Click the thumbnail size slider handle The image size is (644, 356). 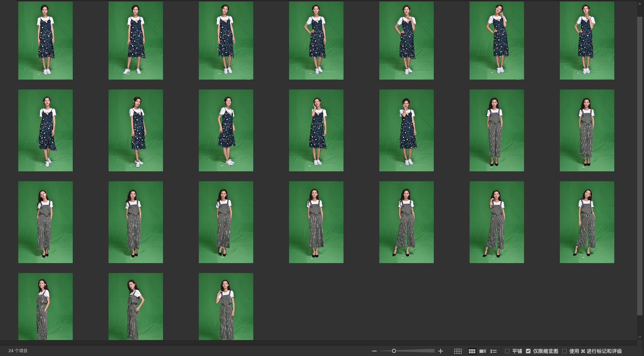[x=394, y=351]
